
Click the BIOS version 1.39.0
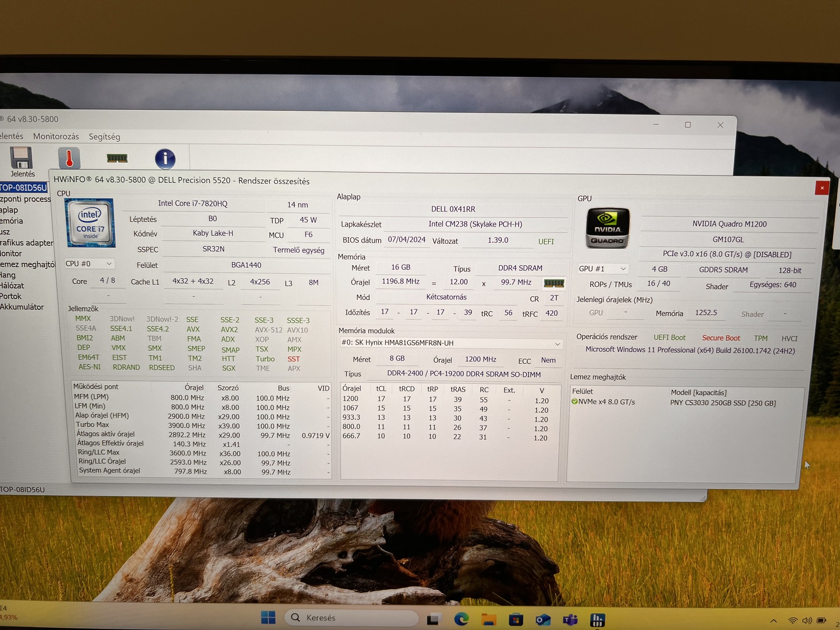point(498,240)
